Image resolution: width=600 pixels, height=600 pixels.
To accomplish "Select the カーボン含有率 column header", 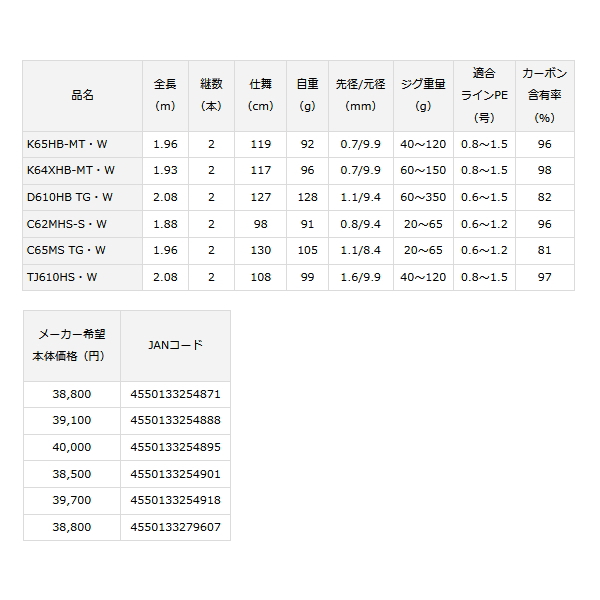I will click(x=543, y=95).
